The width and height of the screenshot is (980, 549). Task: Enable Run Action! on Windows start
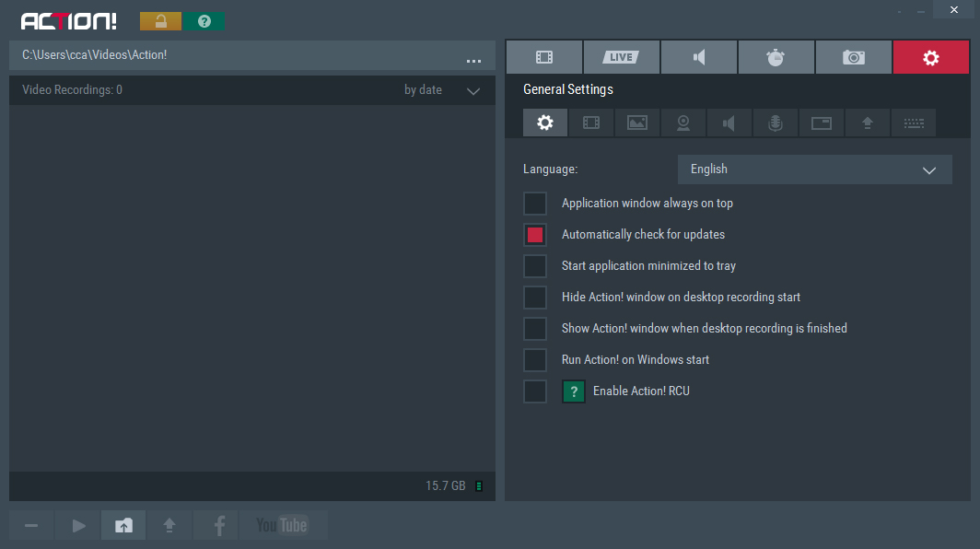(x=535, y=360)
